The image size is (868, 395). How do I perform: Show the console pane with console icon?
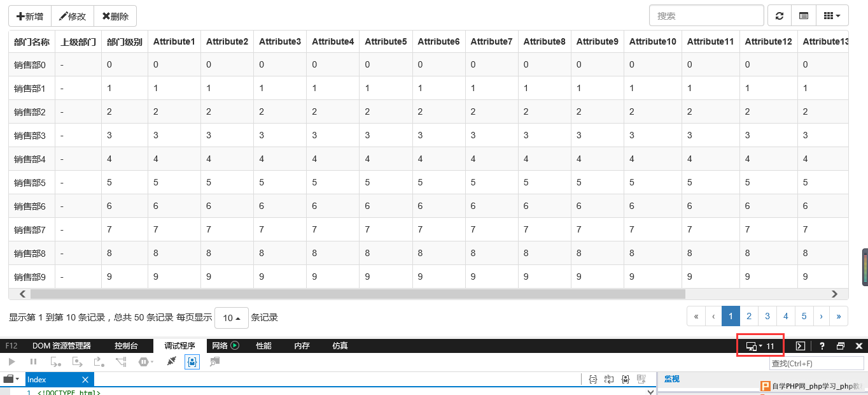(801, 346)
